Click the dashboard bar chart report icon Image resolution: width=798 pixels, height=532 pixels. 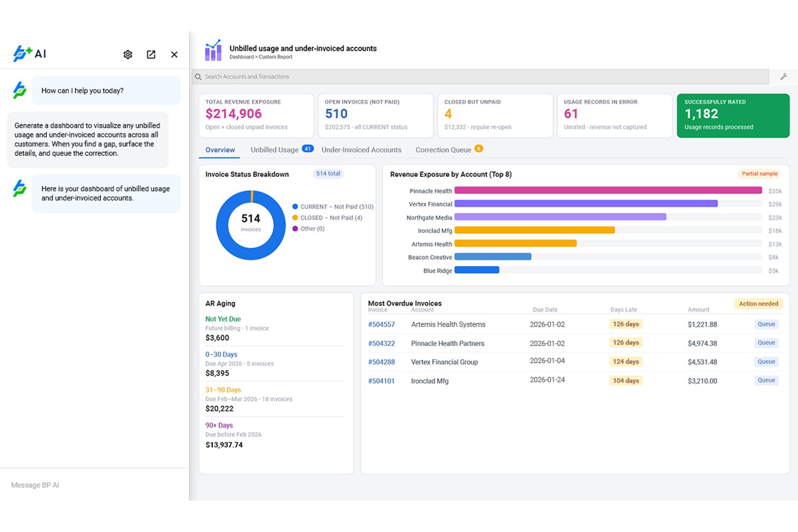213,50
